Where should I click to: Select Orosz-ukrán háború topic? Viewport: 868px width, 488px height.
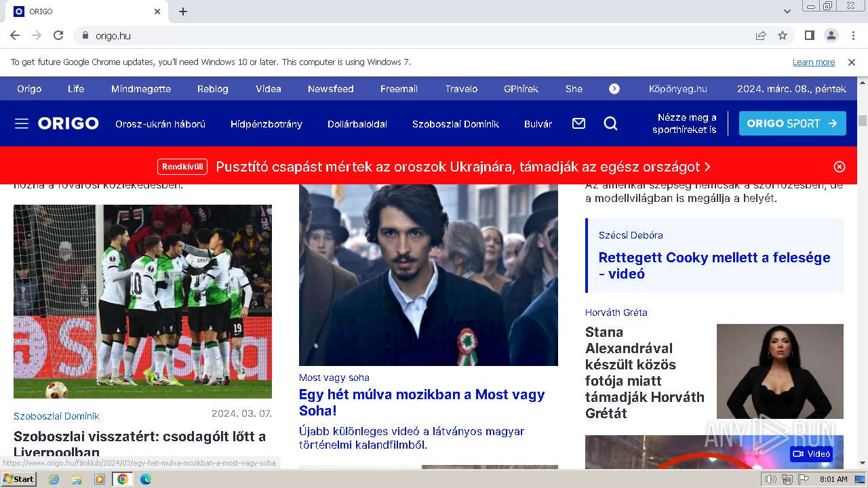coord(160,124)
